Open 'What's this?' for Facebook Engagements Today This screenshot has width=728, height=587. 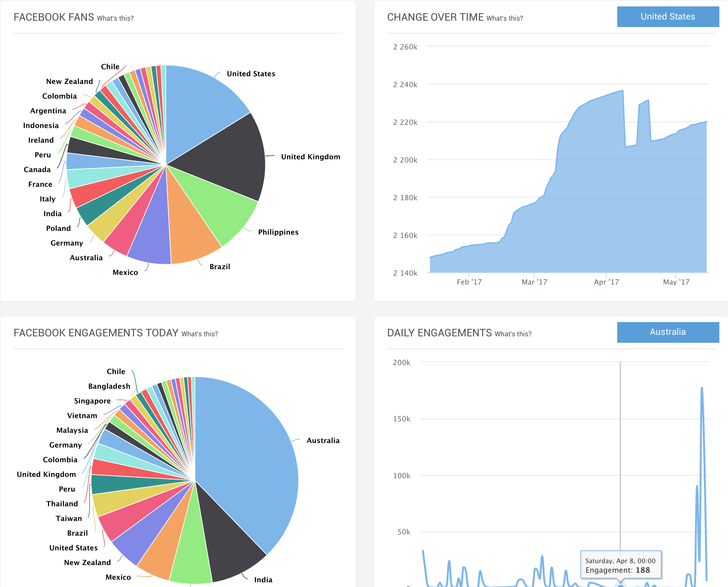[199, 334]
